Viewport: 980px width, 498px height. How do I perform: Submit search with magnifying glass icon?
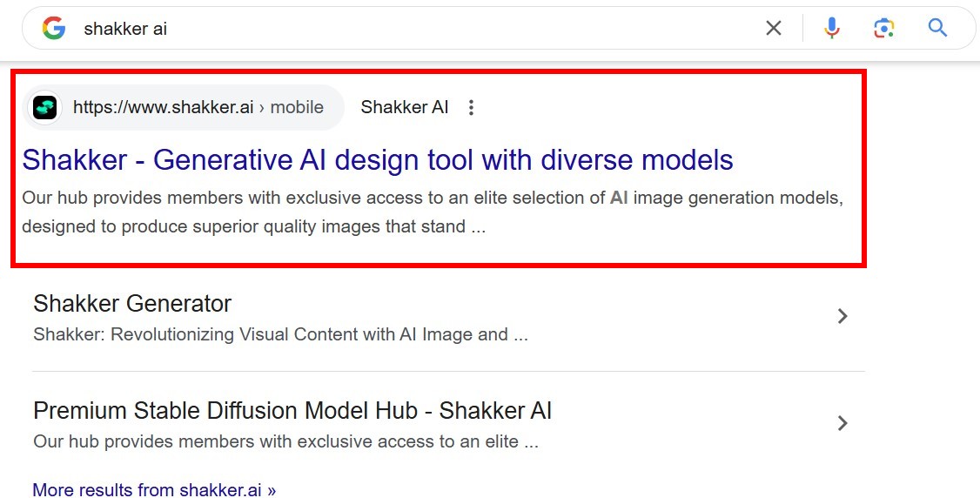[937, 28]
